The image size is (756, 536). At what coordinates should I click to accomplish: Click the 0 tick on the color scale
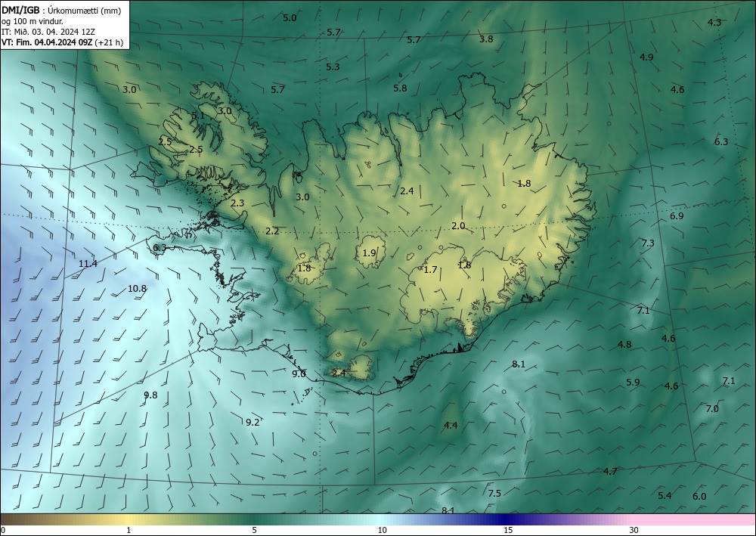tap(3, 530)
